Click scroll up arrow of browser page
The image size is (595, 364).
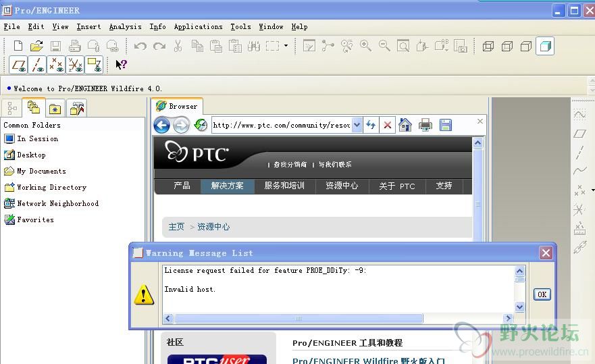(477, 143)
